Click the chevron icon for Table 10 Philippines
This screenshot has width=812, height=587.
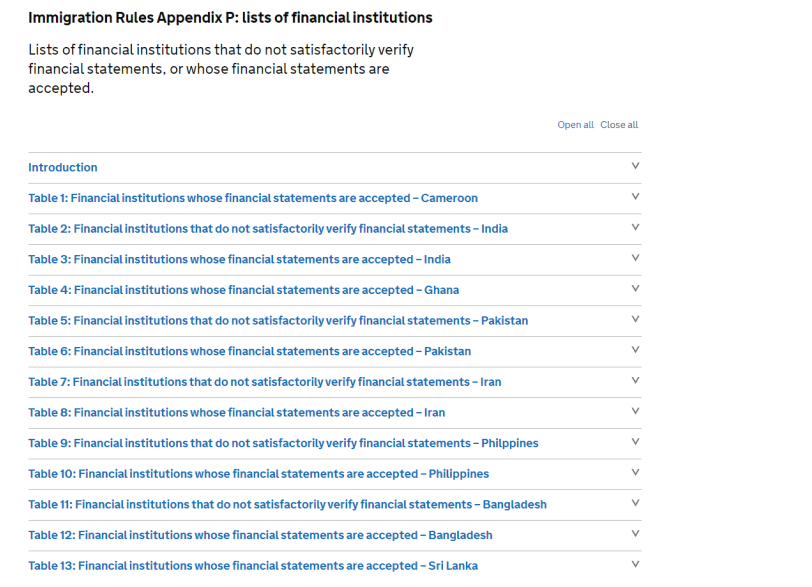click(635, 472)
